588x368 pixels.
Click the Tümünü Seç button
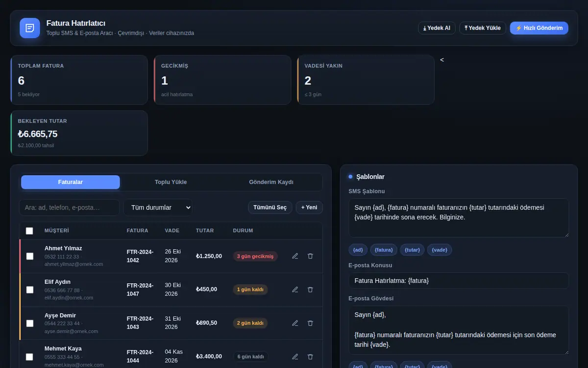click(270, 208)
